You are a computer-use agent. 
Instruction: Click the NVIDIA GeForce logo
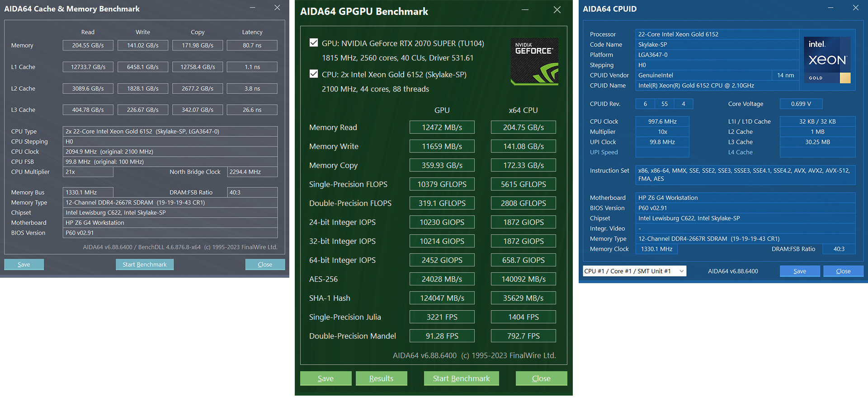pos(534,61)
